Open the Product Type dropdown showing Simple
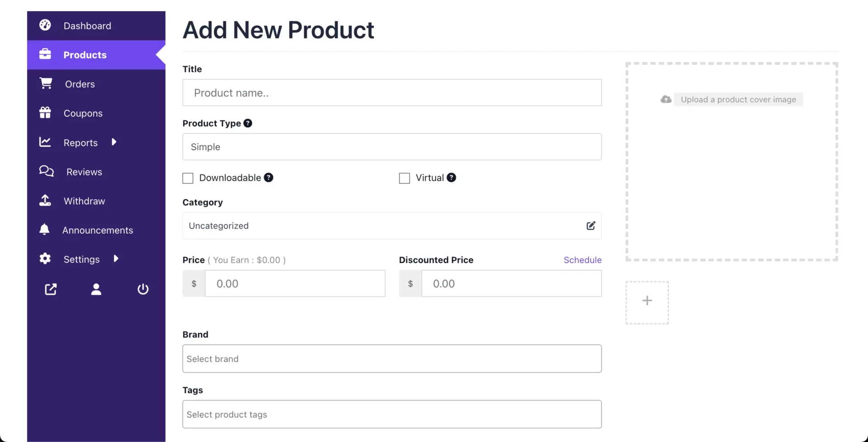 coord(392,146)
